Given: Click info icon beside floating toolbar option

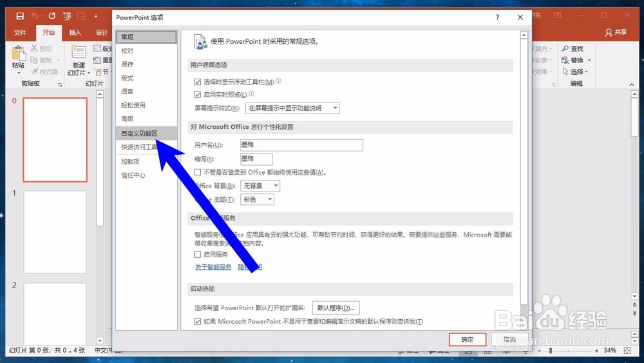Looking at the screenshot, I should [278, 81].
